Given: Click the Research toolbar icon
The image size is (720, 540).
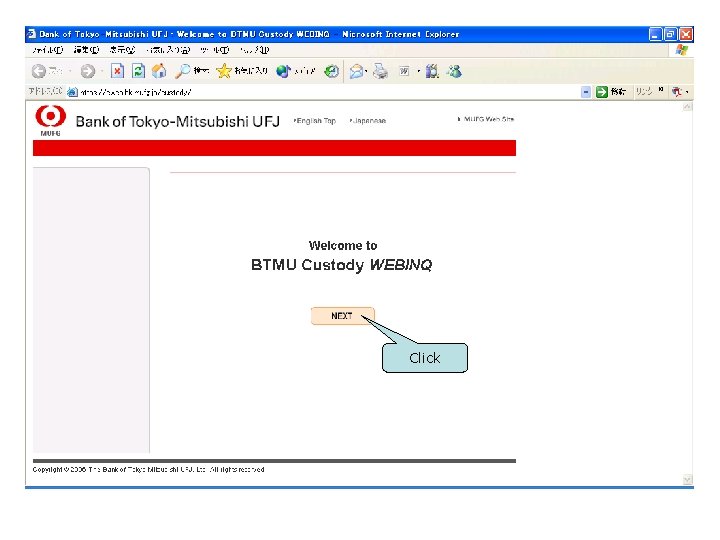Looking at the screenshot, I should coord(432,71).
